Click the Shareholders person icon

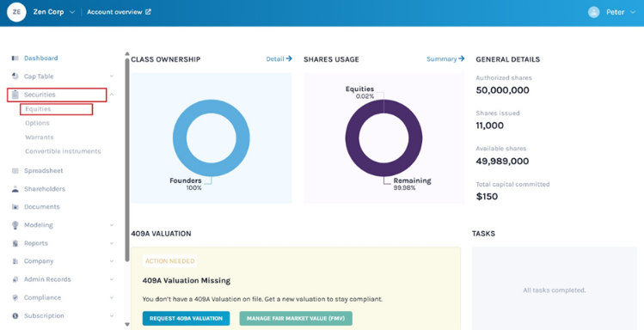point(15,189)
